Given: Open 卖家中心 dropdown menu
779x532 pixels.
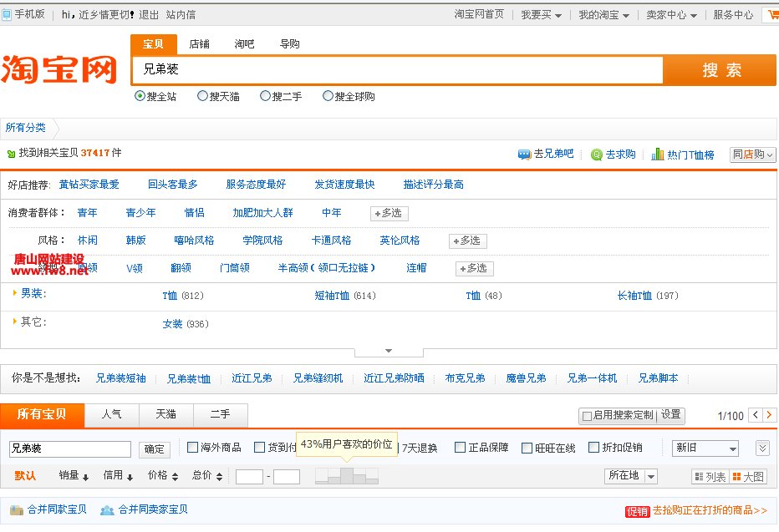Looking at the screenshot, I should pos(671,15).
